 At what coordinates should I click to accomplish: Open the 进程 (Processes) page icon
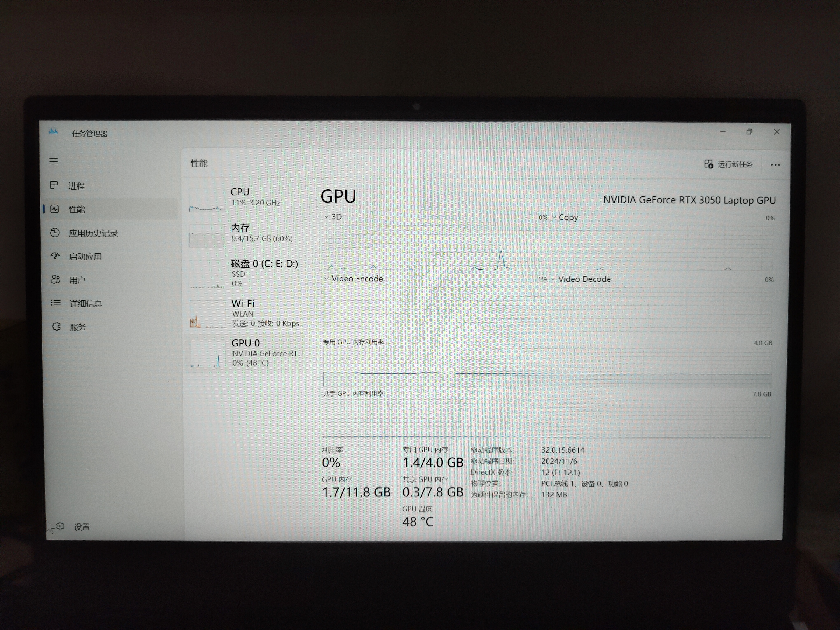tap(54, 185)
